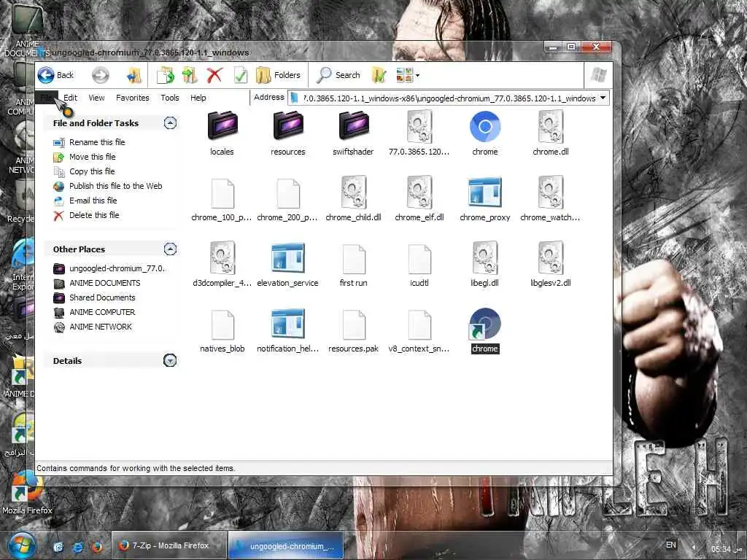Collapse the Other Places panel
Image resolution: width=747 pixels, height=560 pixels.
click(170, 249)
